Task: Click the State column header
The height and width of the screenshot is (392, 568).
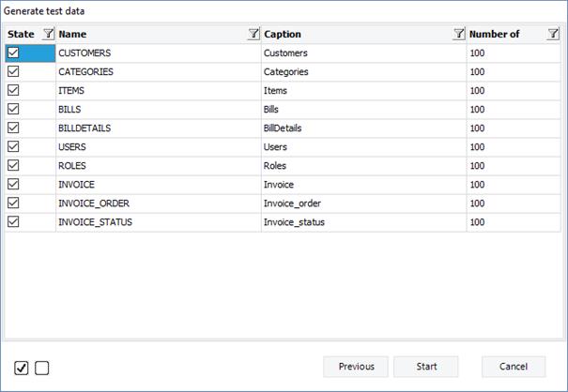Action: (30, 34)
